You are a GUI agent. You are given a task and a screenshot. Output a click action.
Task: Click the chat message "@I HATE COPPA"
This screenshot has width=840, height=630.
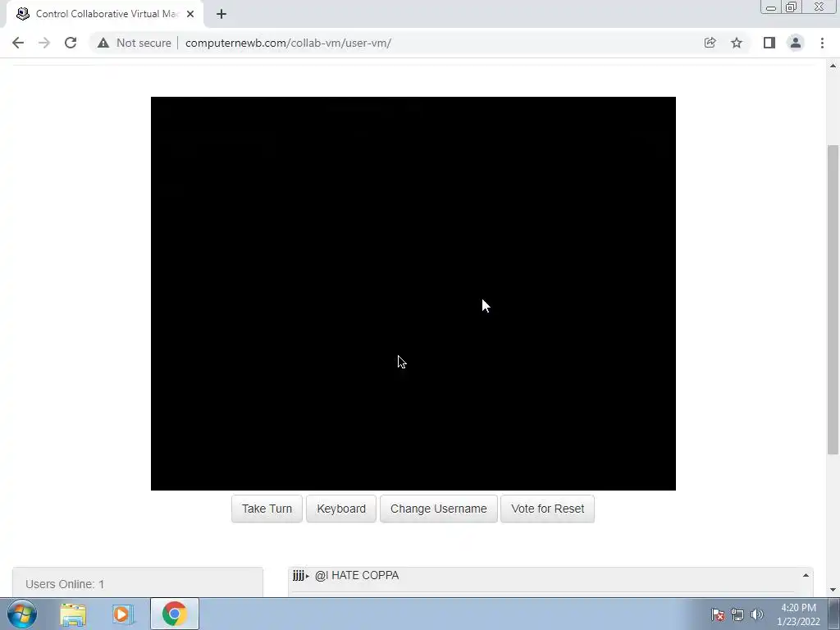[x=357, y=575]
